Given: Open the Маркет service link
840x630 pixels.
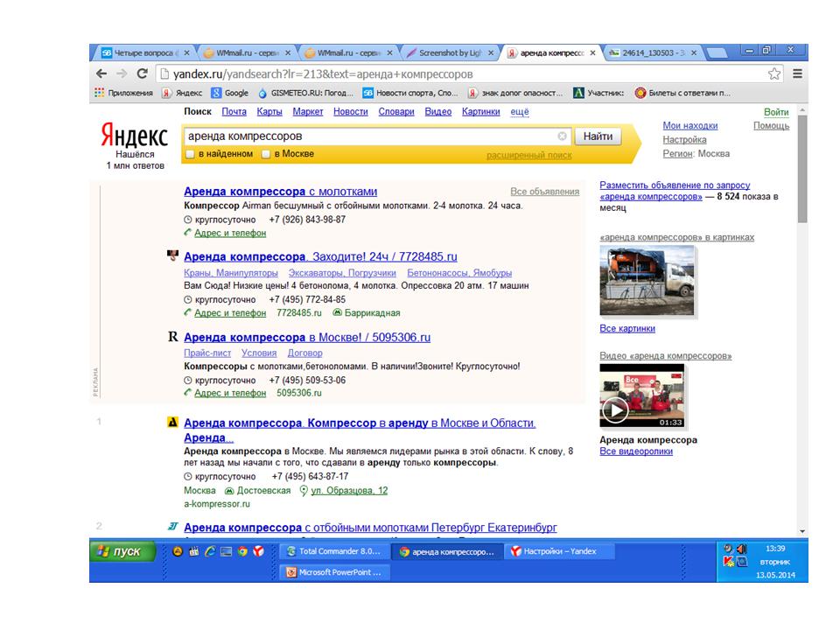Looking at the screenshot, I should (x=307, y=111).
